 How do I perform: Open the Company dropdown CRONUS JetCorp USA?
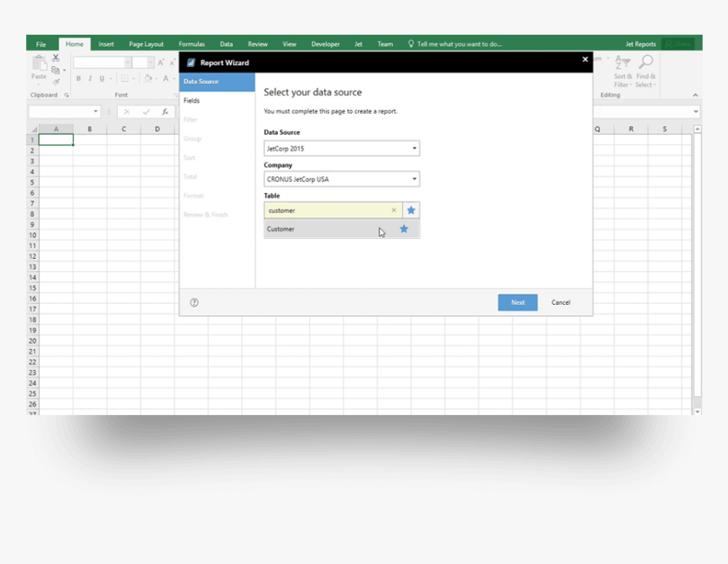[342, 180]
